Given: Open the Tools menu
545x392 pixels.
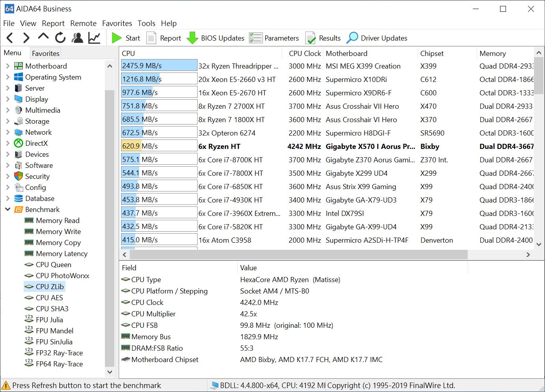Looking at the screenshot, I should [146, 23].
